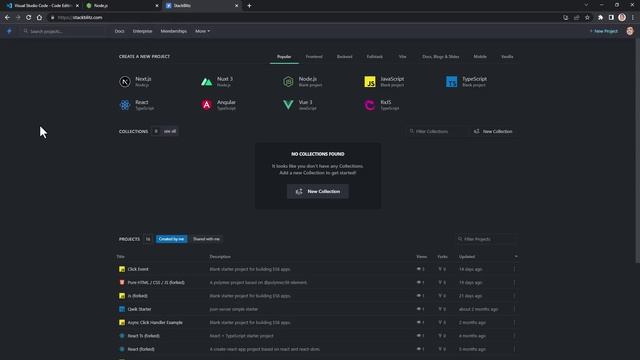Open browser extensions puzzle icon
The image size is (640, 360).
click(600, 18)
